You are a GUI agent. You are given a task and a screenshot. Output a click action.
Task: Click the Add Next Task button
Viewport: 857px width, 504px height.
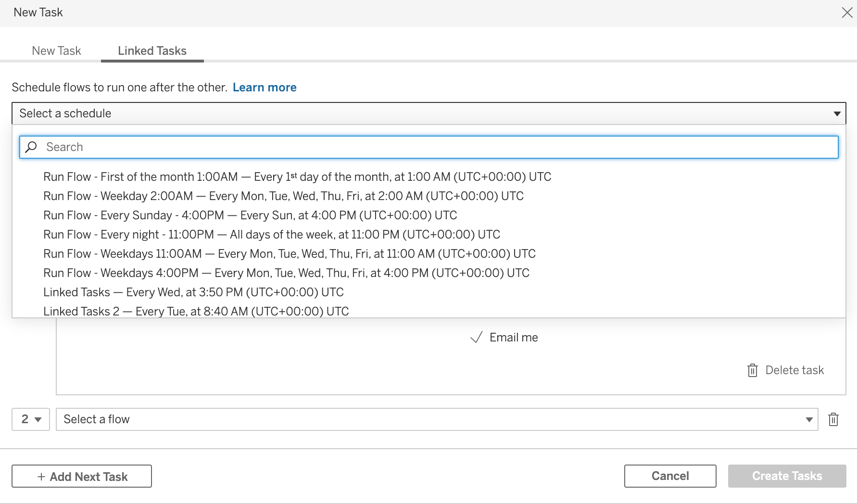[82, 476]
